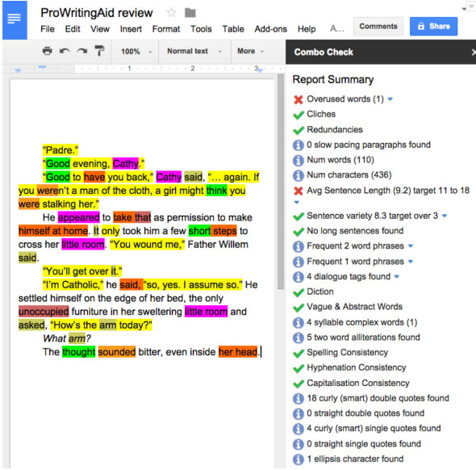Click the print icon
Screen dimensions: 476x470
47,51
